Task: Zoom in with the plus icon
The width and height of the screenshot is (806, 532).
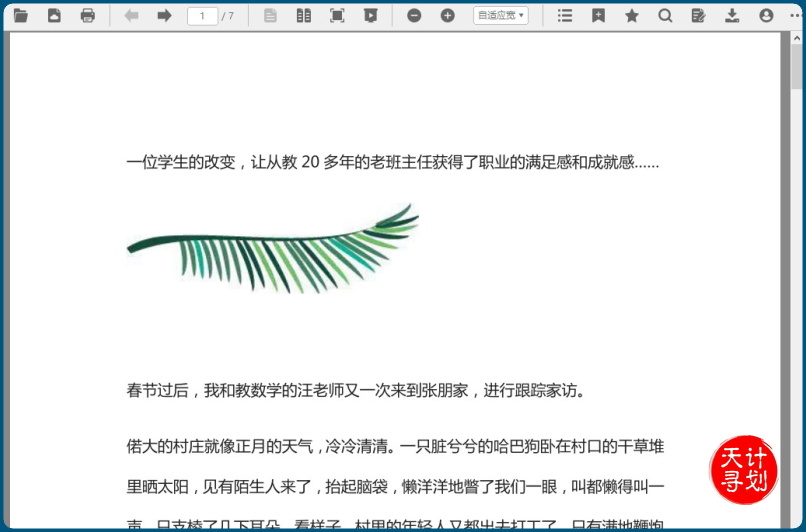Action: (x=448, y=15)
